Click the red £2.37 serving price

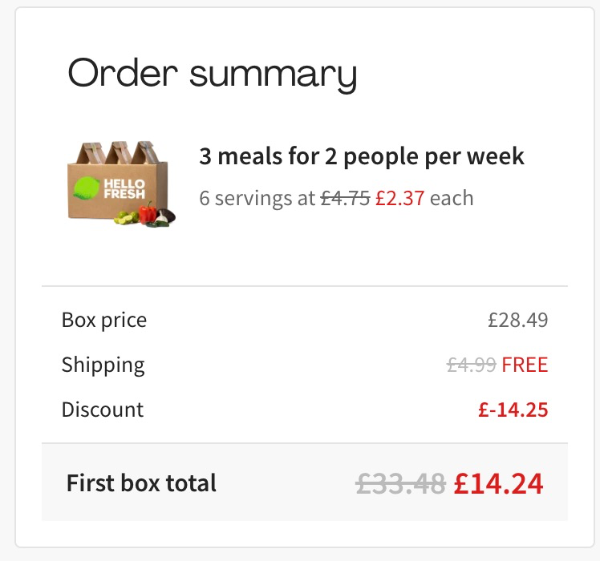[400, 198]
